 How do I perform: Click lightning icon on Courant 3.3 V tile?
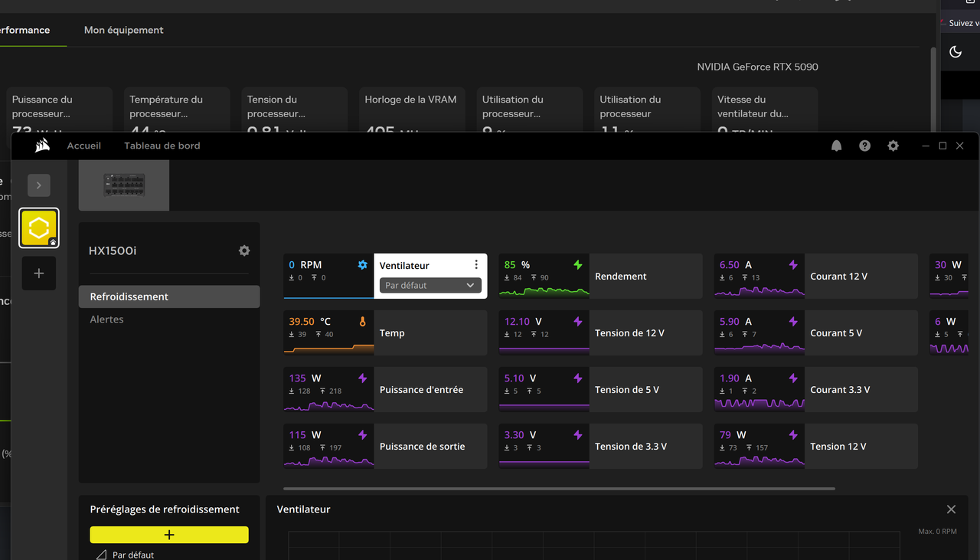(793, 378)
